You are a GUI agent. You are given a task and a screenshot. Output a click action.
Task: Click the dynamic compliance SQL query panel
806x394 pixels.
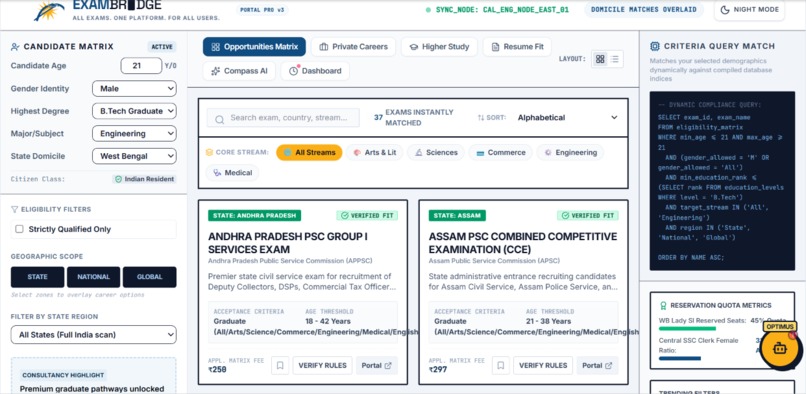pos(722,181)
